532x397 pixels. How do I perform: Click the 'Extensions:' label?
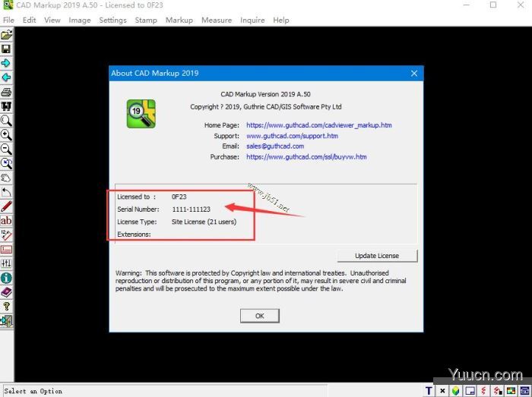tap(134, 235)
